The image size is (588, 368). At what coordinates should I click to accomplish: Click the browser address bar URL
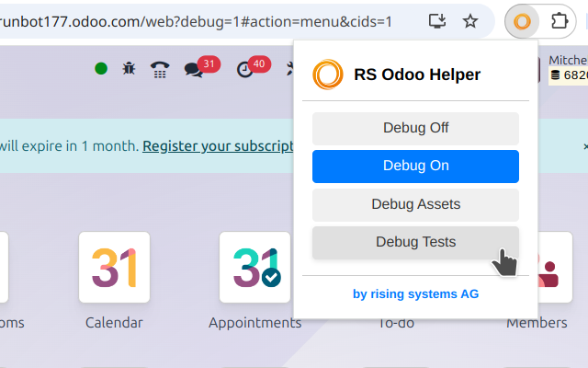point(195,22)
